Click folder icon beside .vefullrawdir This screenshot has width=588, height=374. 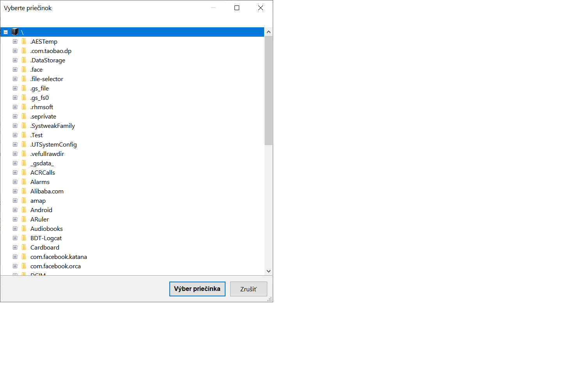[24, 154]
